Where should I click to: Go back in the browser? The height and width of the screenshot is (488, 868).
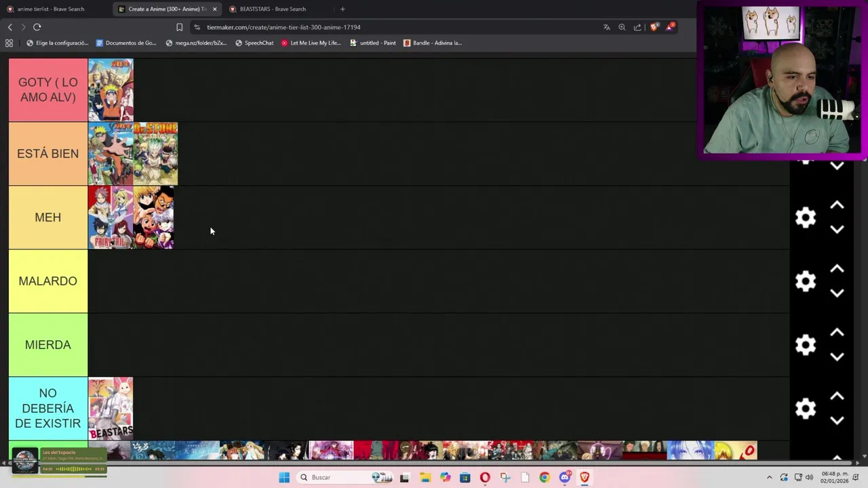click(9, 27)
